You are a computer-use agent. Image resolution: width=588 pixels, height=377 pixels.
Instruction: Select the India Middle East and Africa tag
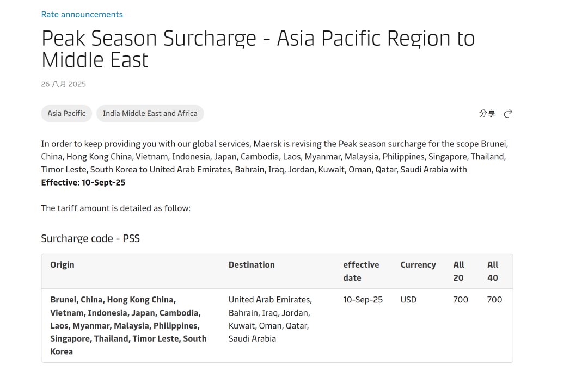(150, 114)
